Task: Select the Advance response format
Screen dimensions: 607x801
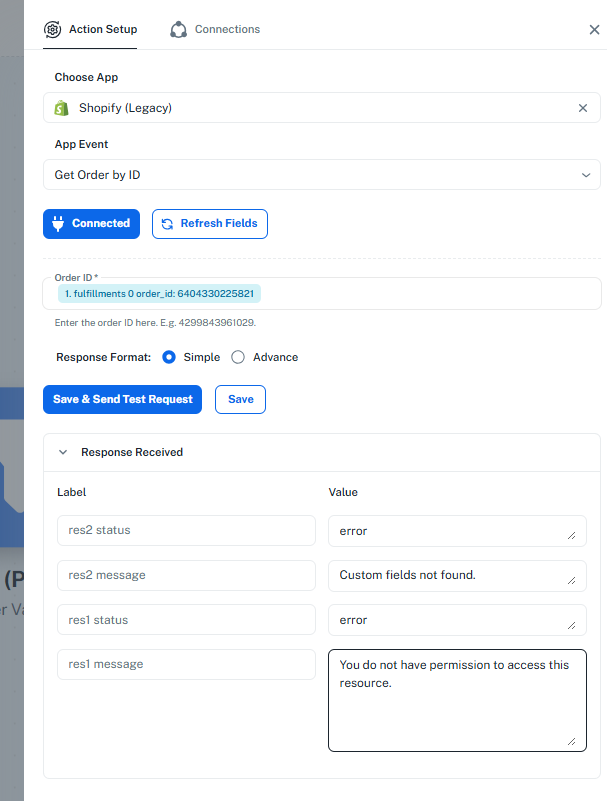Action: click(238, 357)
